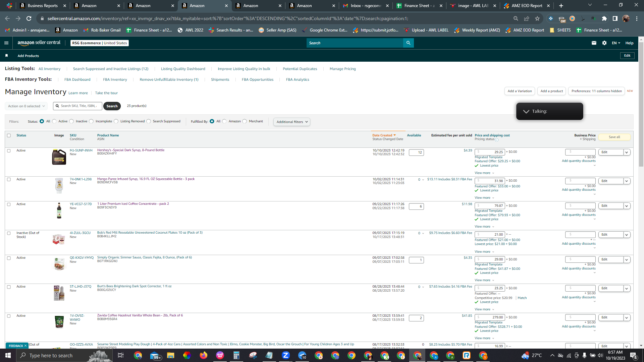
Task: Go back with the browser back arrow
Action: coord(7,19)
